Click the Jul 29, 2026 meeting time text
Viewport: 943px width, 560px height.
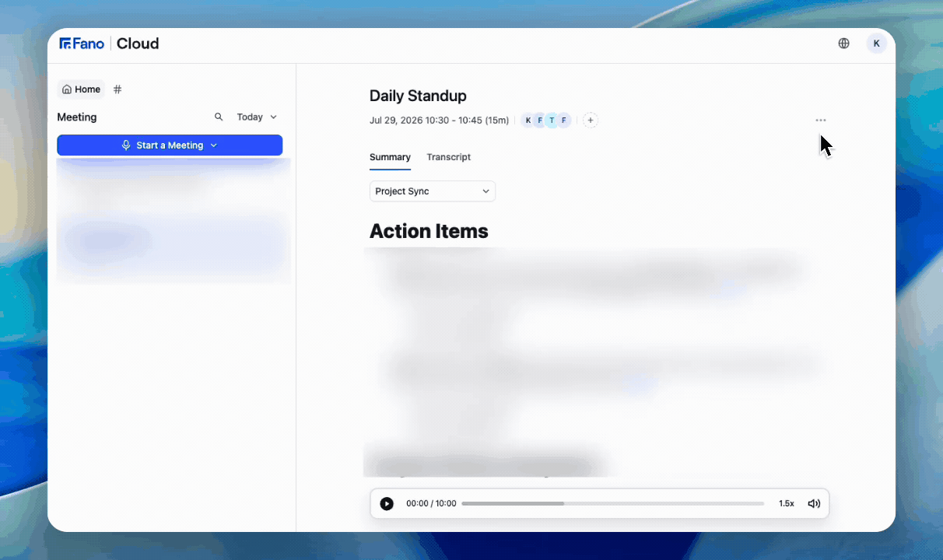click(439, 121)
